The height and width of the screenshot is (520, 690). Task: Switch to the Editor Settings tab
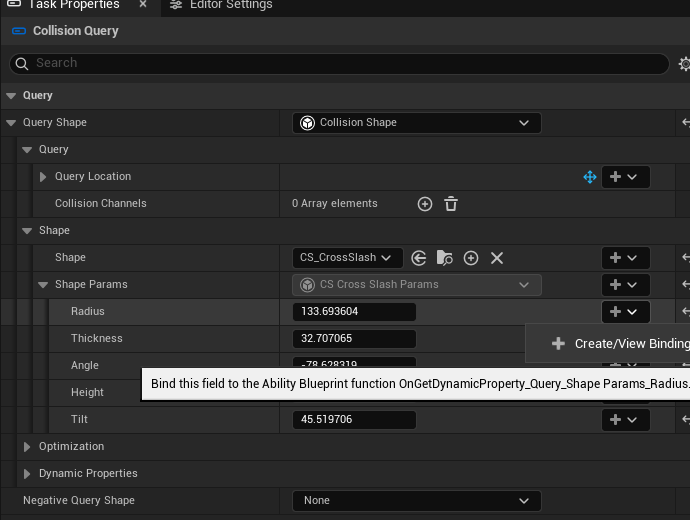pyautogui.click(x=221, y=5)
